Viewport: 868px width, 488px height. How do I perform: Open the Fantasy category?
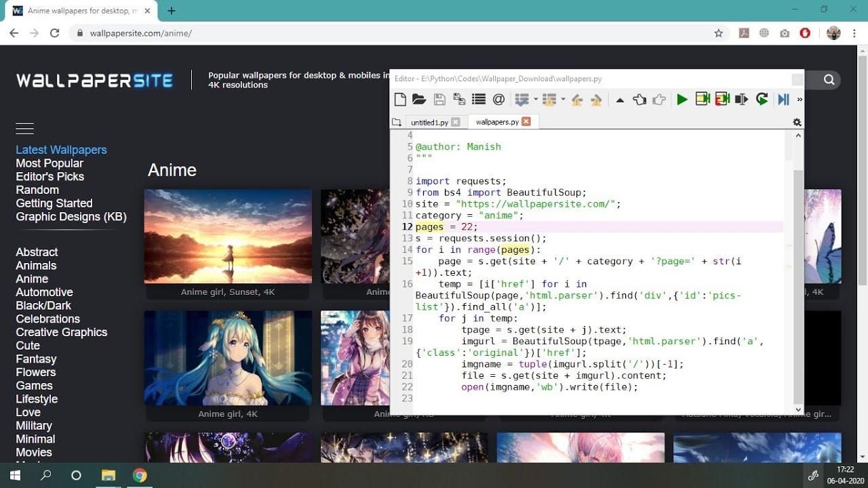pos(36,359)
